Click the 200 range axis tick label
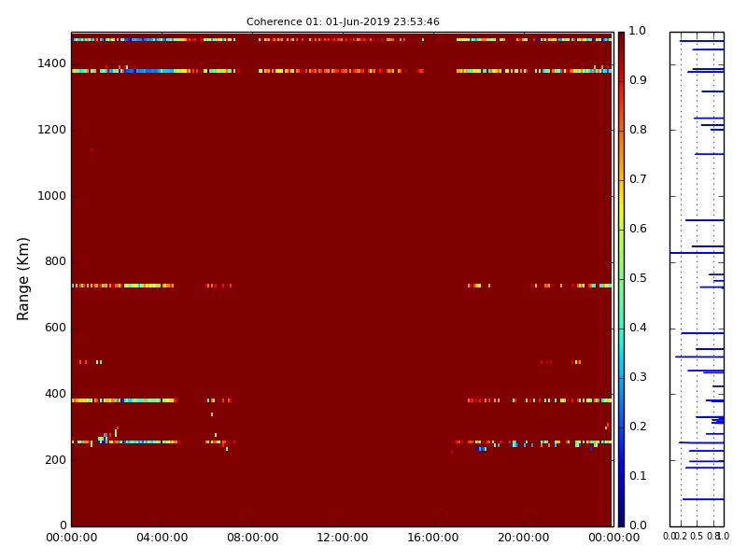This screenshot has width=747, height=560. pyautogui.click(x=55, y=460)
